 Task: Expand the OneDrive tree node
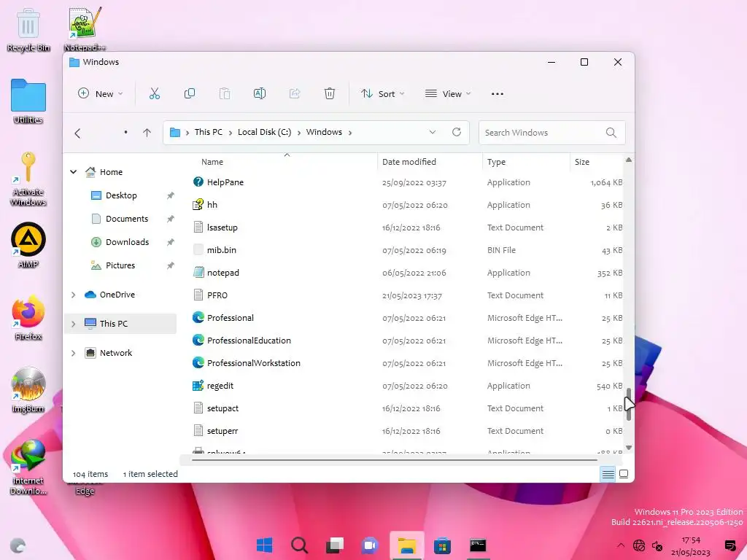pos(74,295)
